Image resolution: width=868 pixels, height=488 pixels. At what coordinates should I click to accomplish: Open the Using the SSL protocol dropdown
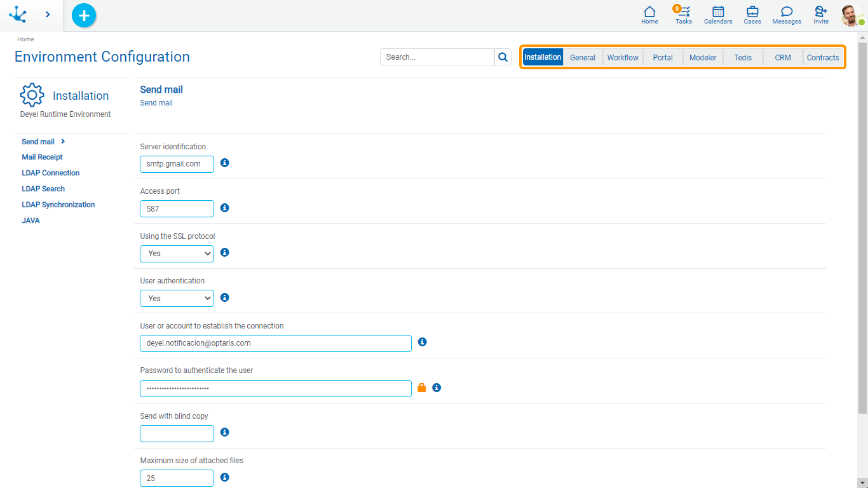click(177, 254)
